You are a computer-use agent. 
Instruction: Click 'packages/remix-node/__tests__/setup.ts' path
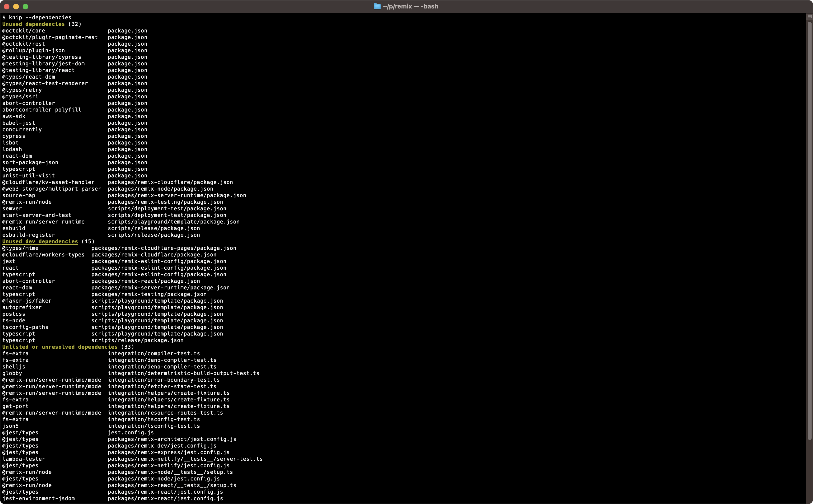(x=171, y=472)
